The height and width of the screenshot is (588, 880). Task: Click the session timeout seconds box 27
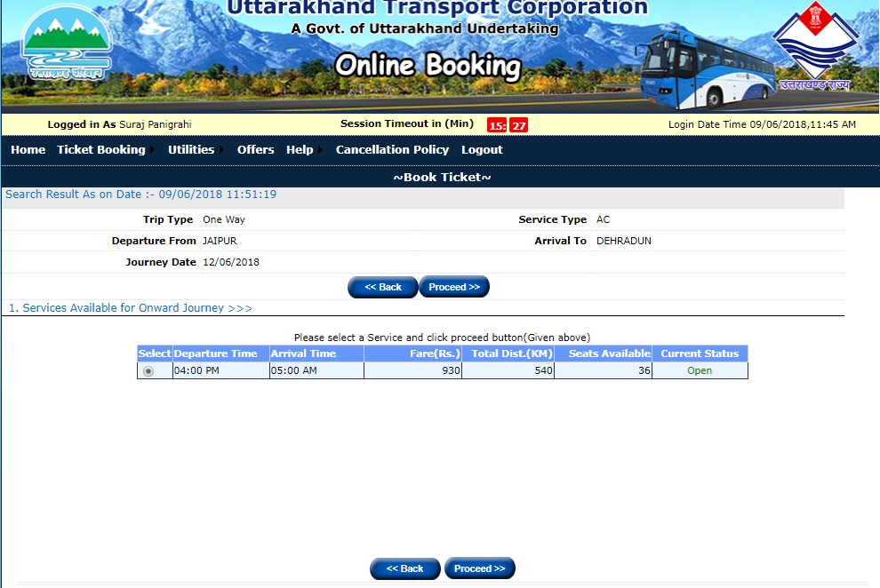click(518, 125)
